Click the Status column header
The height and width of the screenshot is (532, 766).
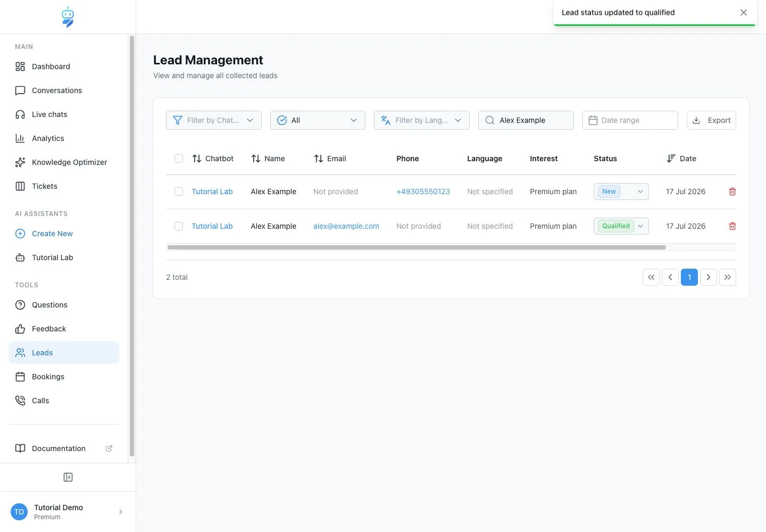coord(605,159)
